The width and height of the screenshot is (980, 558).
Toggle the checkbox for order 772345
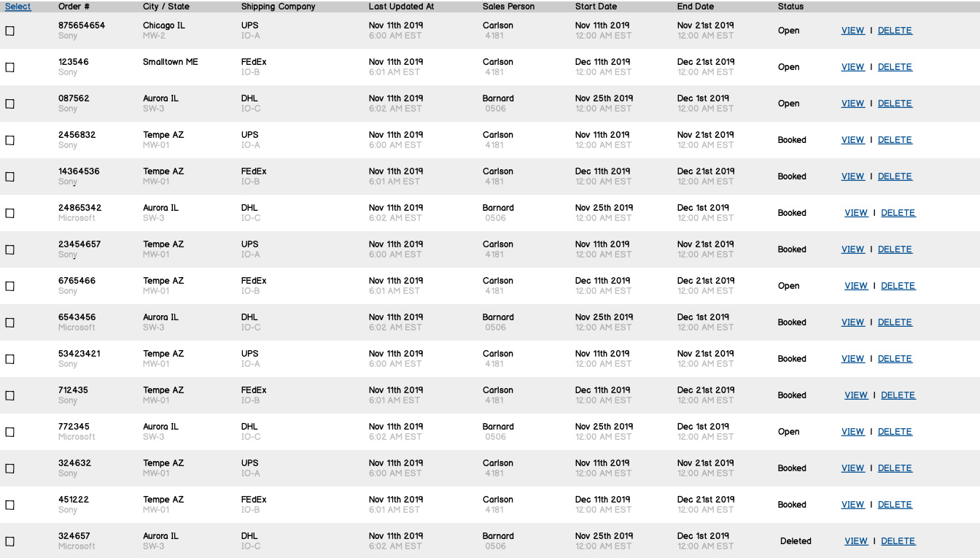[10, 432]
